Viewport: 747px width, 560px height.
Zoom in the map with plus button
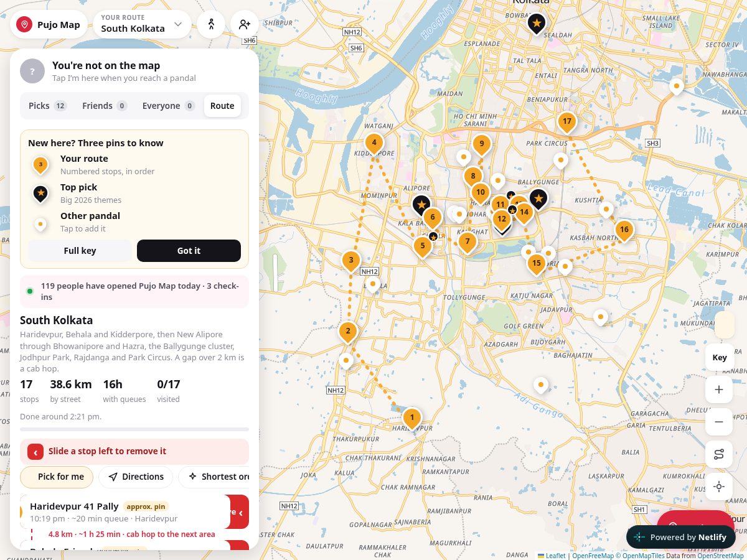tap(720, 390)
